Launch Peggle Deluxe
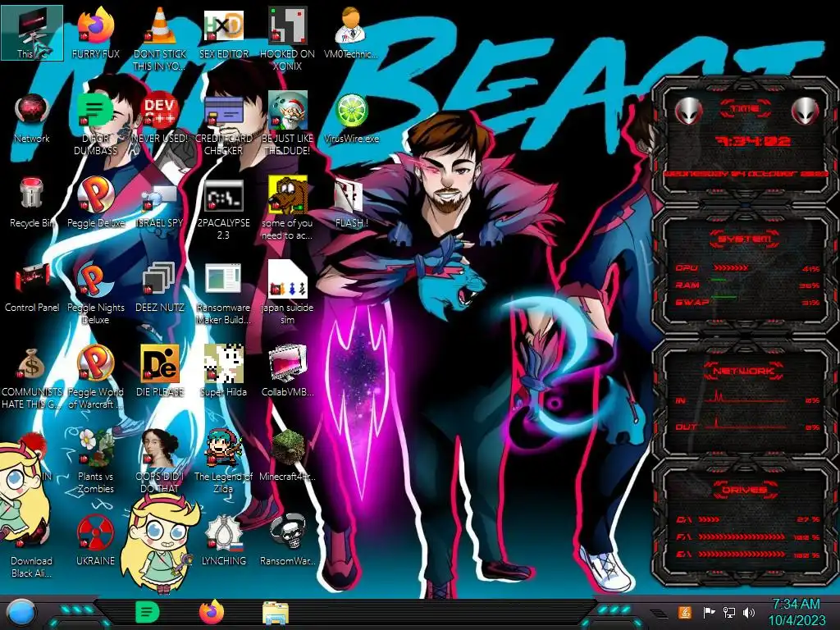The width and height of the screenshot is (840, 630). tap(95, 203)
